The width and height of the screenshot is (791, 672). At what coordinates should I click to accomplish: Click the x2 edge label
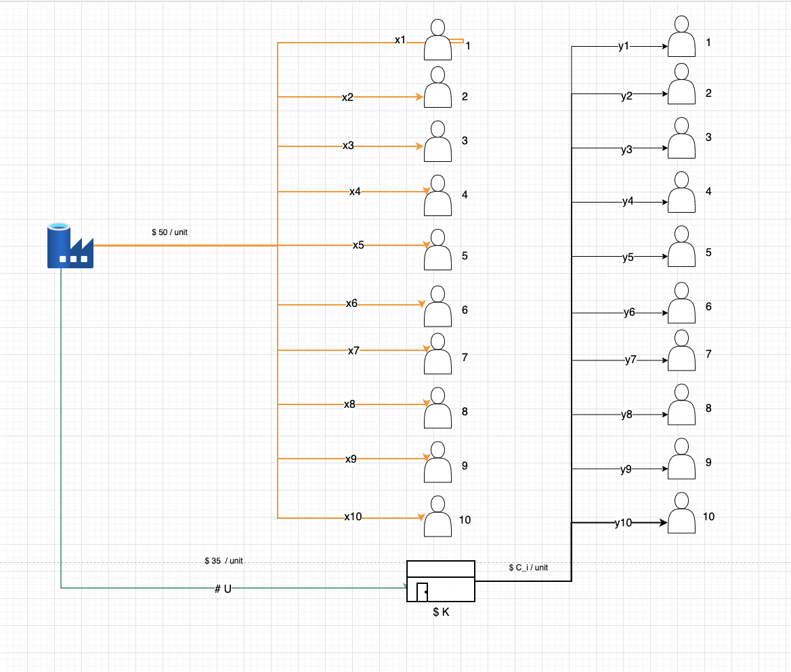click(347, 98)
